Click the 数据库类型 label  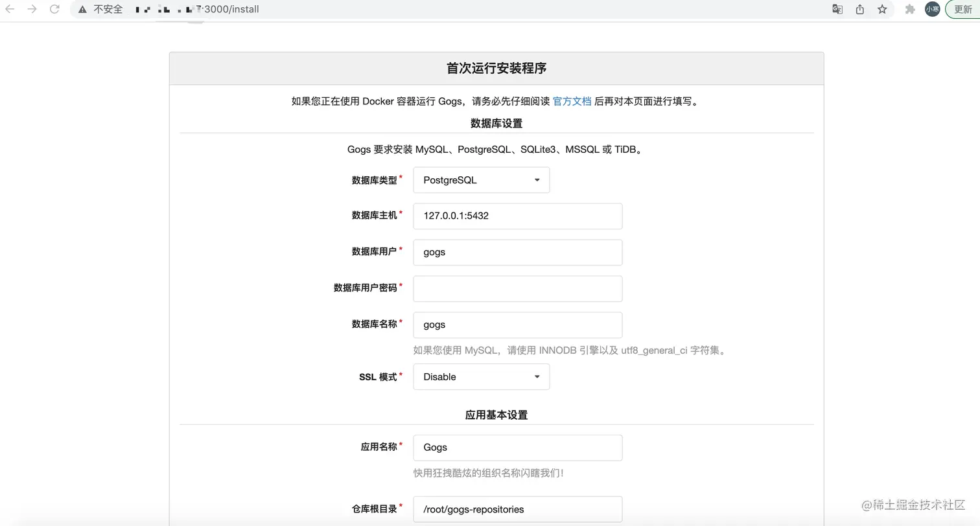[x=374, y=180]
